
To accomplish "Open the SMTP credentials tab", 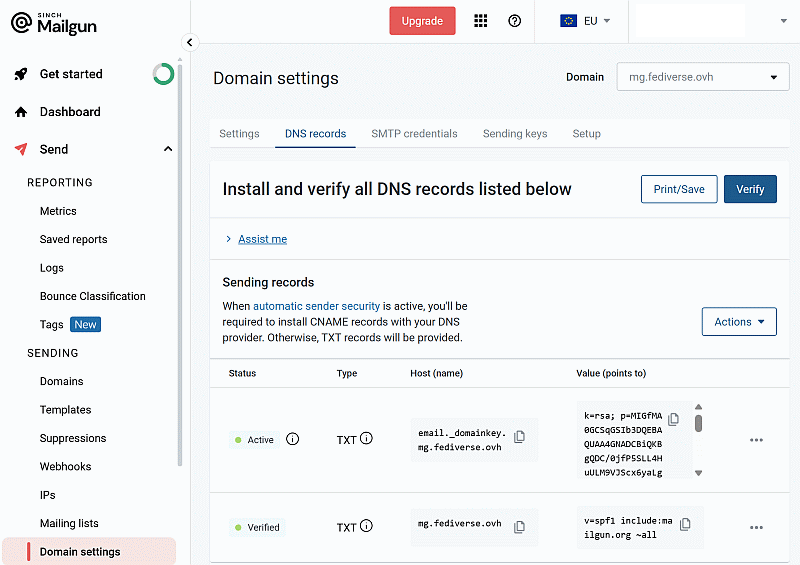I will point(414,134).
